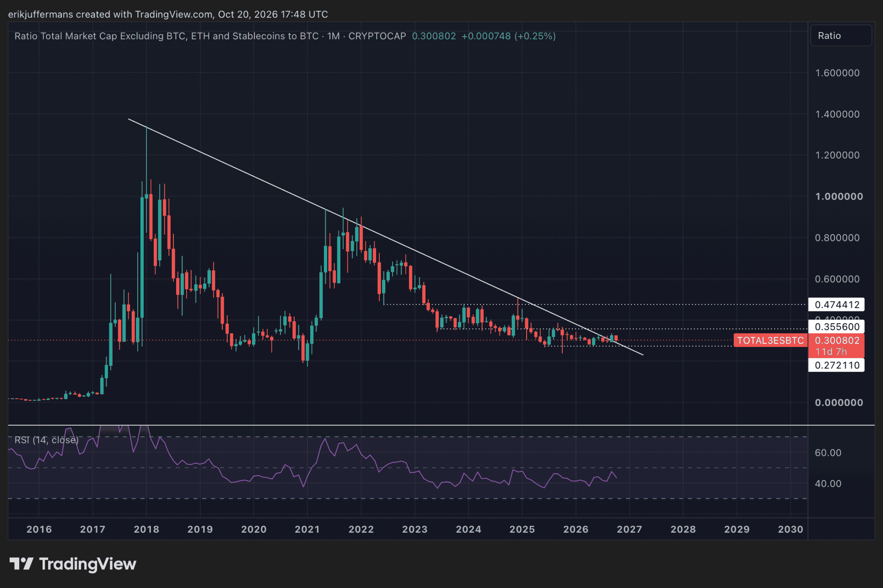
Task: Click the TradingView logo at bottom left
Action: click(73, 564)
